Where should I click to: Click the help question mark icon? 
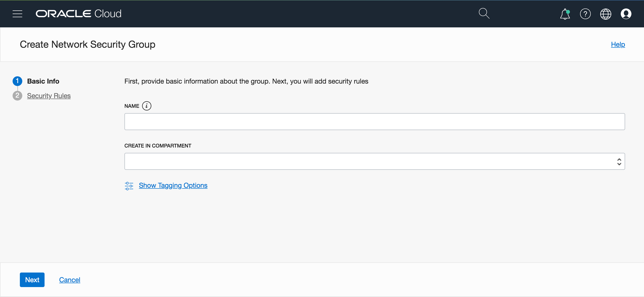pyautogui.click(x=585, y=14)
